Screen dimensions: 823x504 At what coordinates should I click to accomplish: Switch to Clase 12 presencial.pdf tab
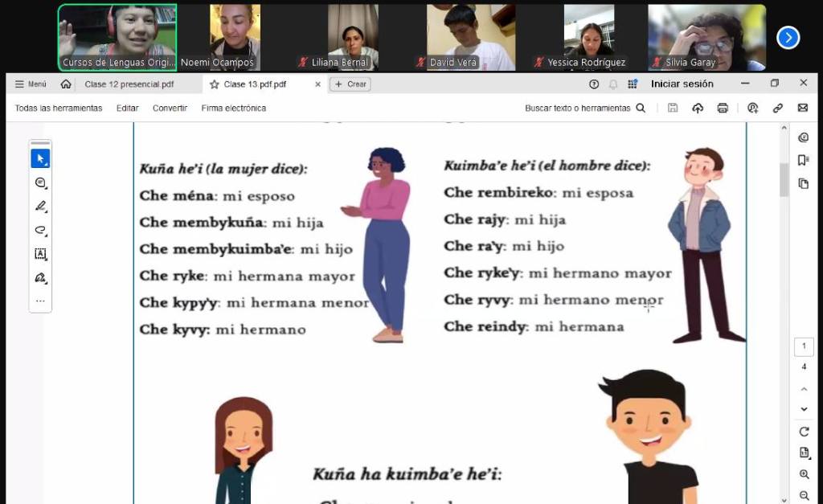tap(129, 84)
